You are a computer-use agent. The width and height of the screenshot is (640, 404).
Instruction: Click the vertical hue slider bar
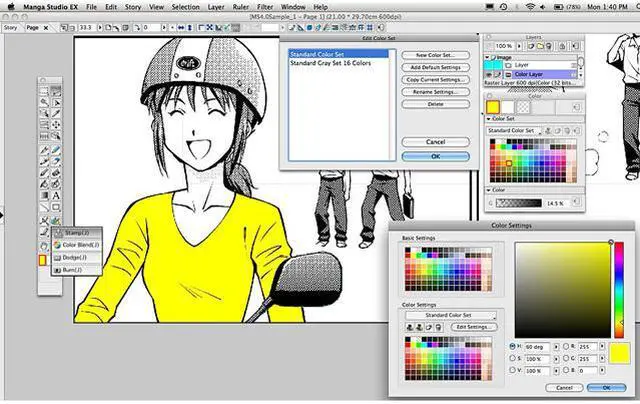[x=619, y=290]
